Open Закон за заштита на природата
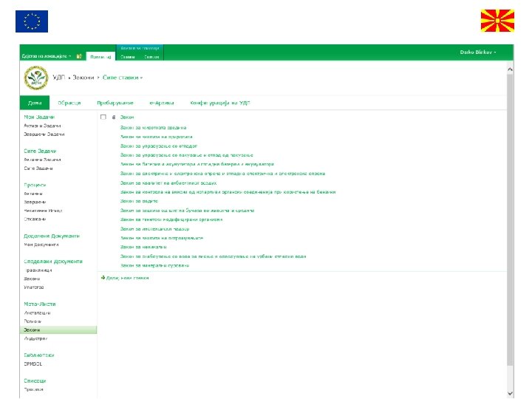Image resolution: width=532 pixels, height=399 pixels. click(x=156, y=137)
